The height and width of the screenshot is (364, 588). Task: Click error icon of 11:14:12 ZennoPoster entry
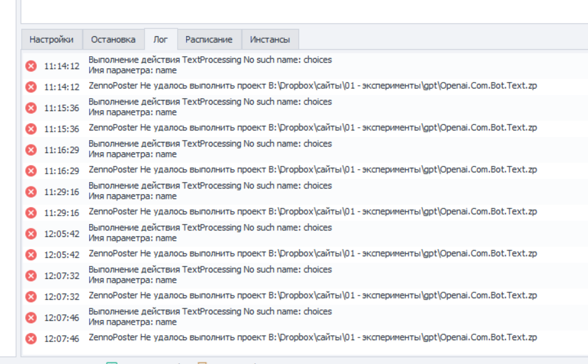pyautogui.click(x=31, y=86)
